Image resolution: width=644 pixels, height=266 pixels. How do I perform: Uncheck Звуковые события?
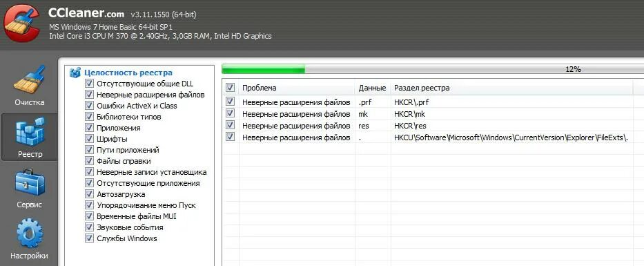coord(89,227)
